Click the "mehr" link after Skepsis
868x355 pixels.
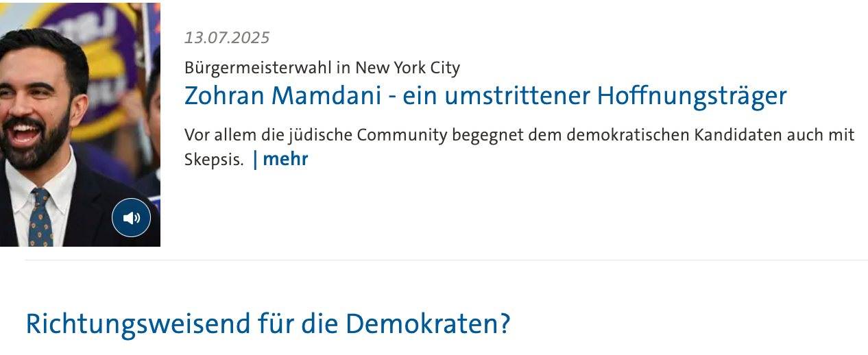click(x=285, y=159)
